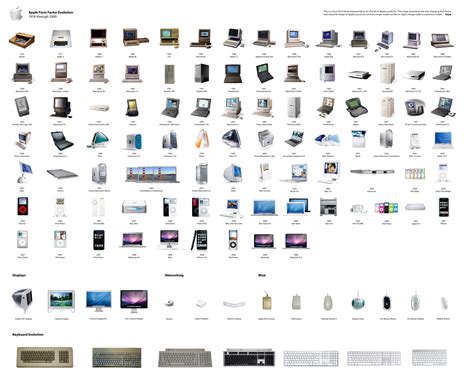Choose the flat white AirPort Extreme
The width and height of the screenshot is (474, 381).
[234, 303]
